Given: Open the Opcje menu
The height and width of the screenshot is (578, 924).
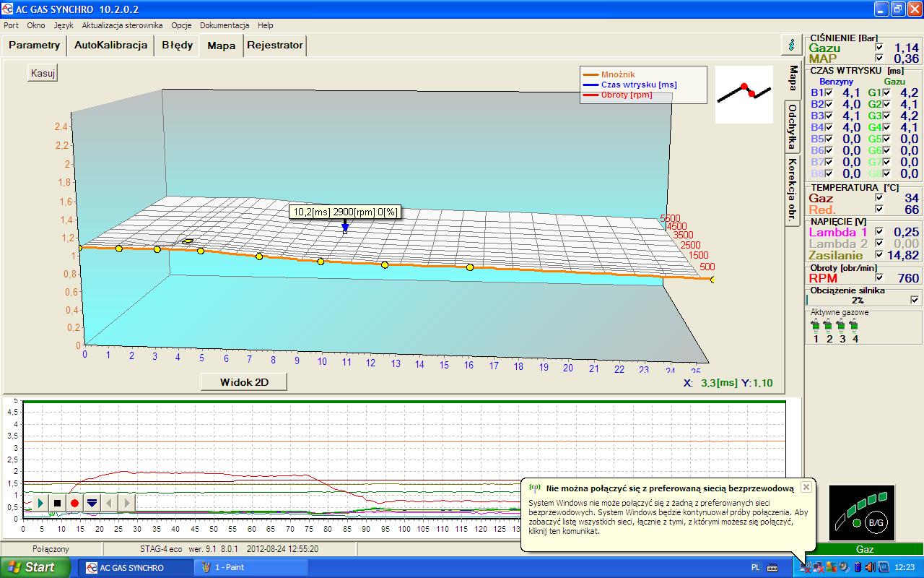Looking at the screenshot, I should [x=181, y=25].
